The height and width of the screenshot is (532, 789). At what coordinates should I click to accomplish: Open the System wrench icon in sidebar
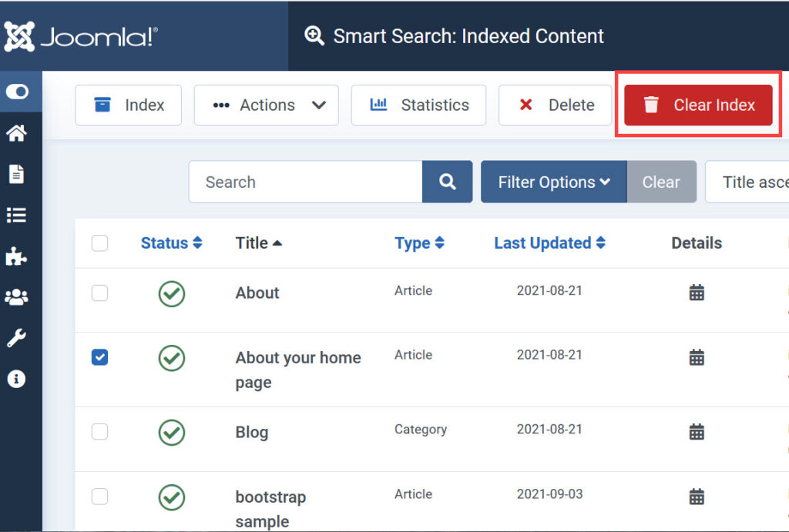pyautogui.click(x=16, y=338)
